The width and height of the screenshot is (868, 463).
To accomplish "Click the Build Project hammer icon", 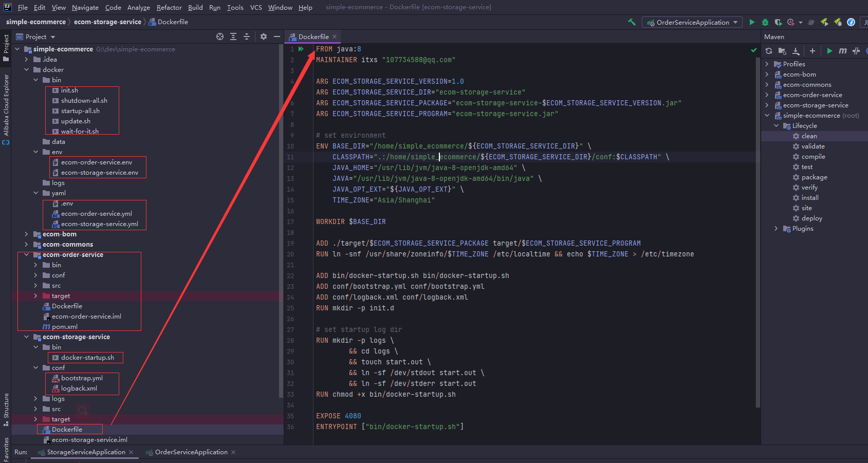I will coord(632,22).
